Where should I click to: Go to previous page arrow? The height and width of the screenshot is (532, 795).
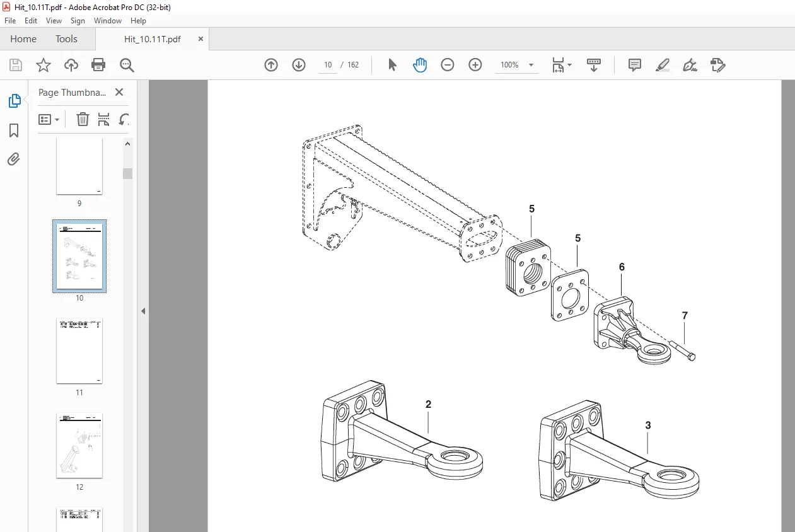point(271,65)
